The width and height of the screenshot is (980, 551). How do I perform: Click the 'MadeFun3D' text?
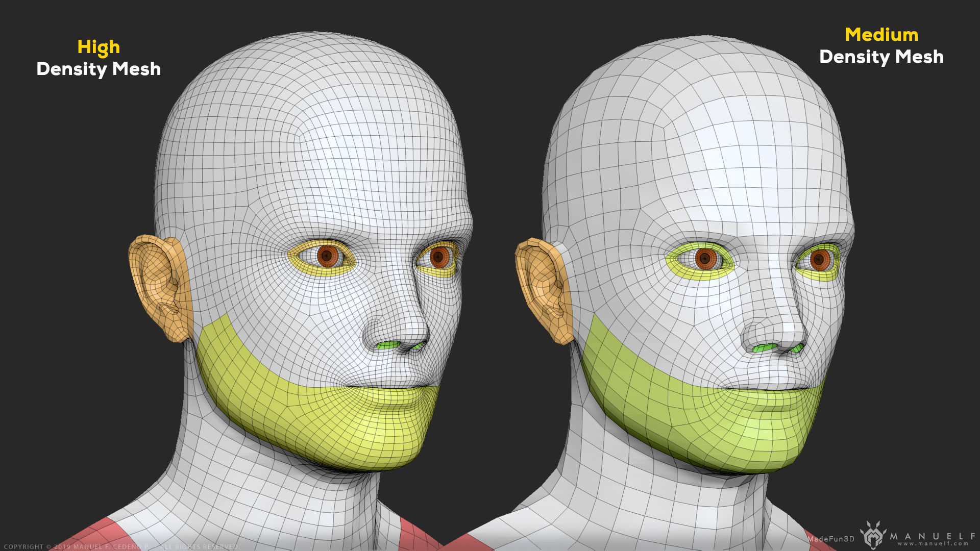point(831,539)
